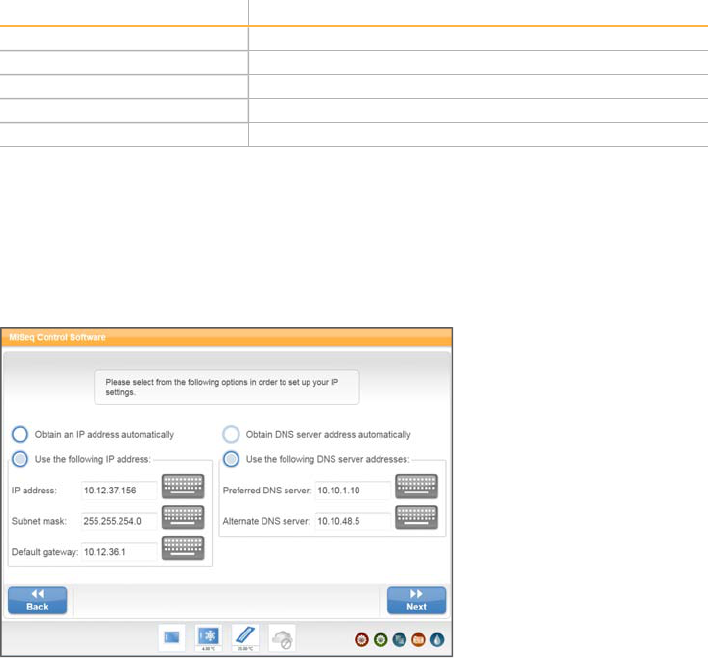Click the MiSeq Control Software title text

click(x=57, y=337)
